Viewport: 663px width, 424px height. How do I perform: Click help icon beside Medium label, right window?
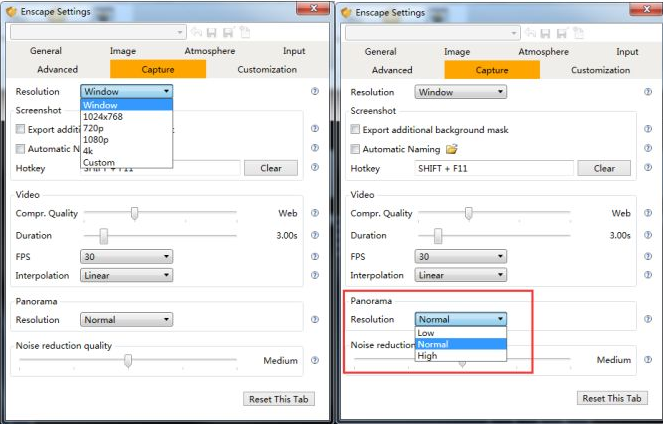click(x=648, y=359)
